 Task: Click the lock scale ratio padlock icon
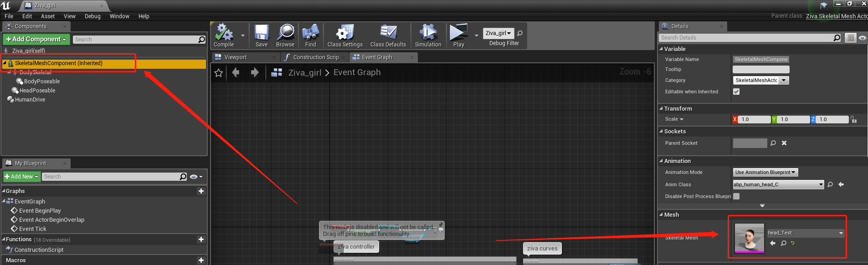[x=853, y=119]
